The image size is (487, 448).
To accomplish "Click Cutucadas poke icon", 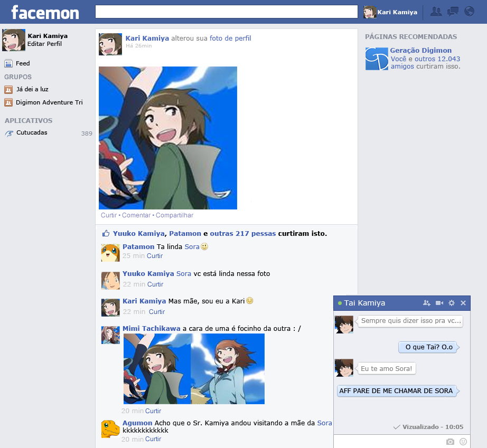I will [9, 134].
